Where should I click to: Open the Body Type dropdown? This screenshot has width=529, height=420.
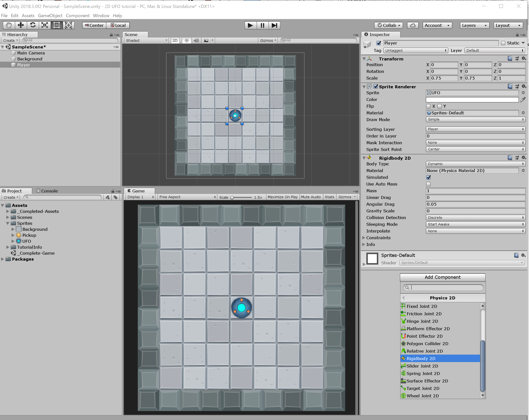[475, 164]
